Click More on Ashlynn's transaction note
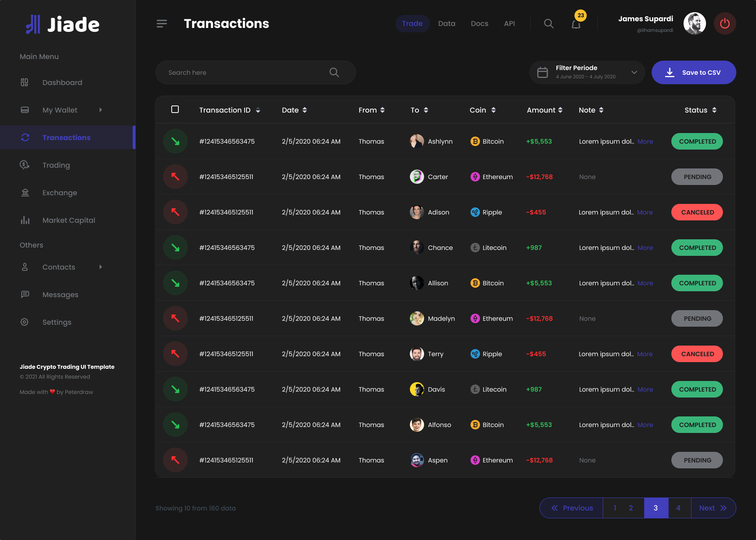The height and width of the screenshot is (540, 756). point(645,141)
